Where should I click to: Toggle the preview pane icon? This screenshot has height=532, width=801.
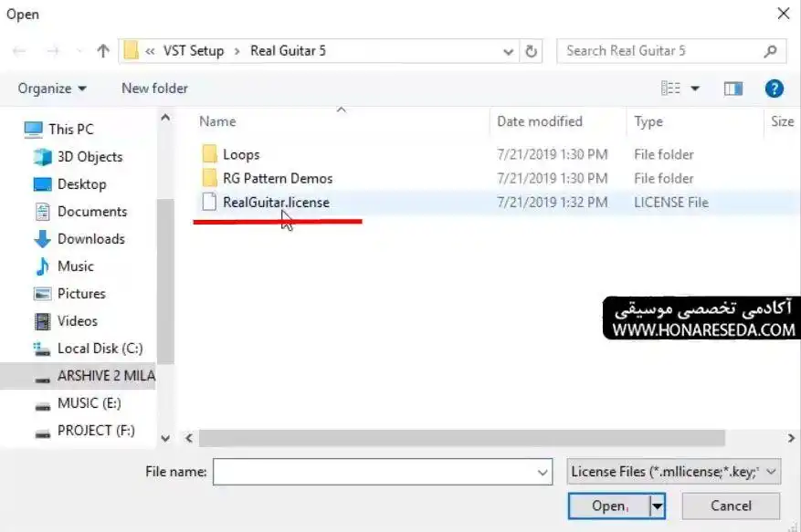click(x=733, y=89)
